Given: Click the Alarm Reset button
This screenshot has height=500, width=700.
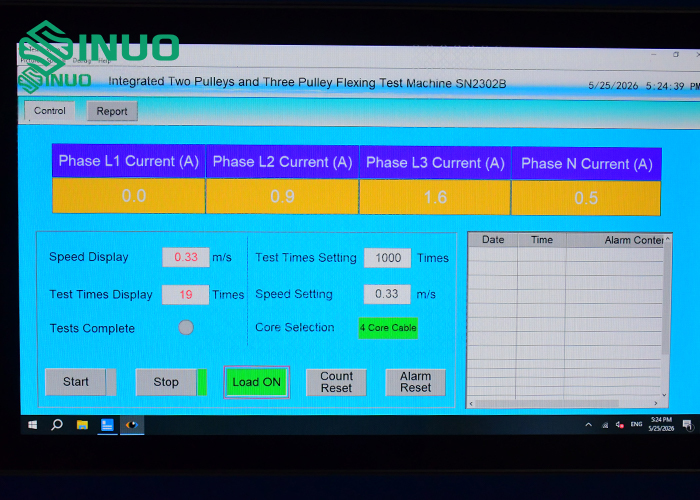Looking at the screenshot, I should 416,382.
